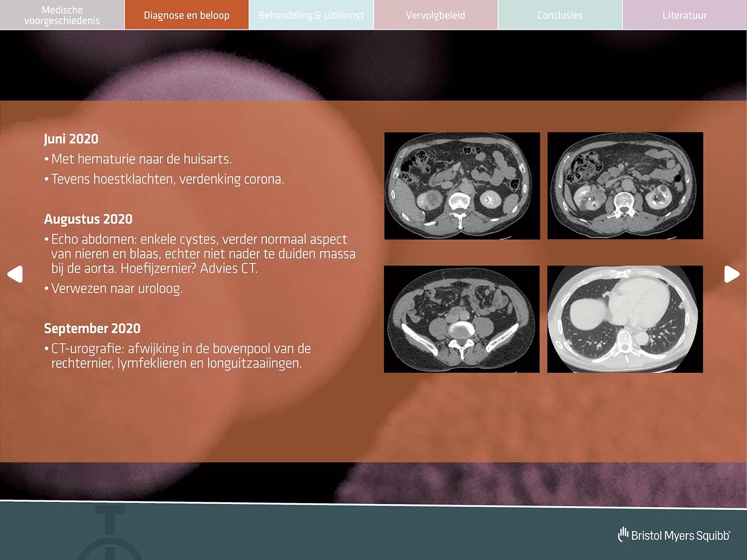
Task: Open the Literatuur tab
Action: click(x=685, y=15)
